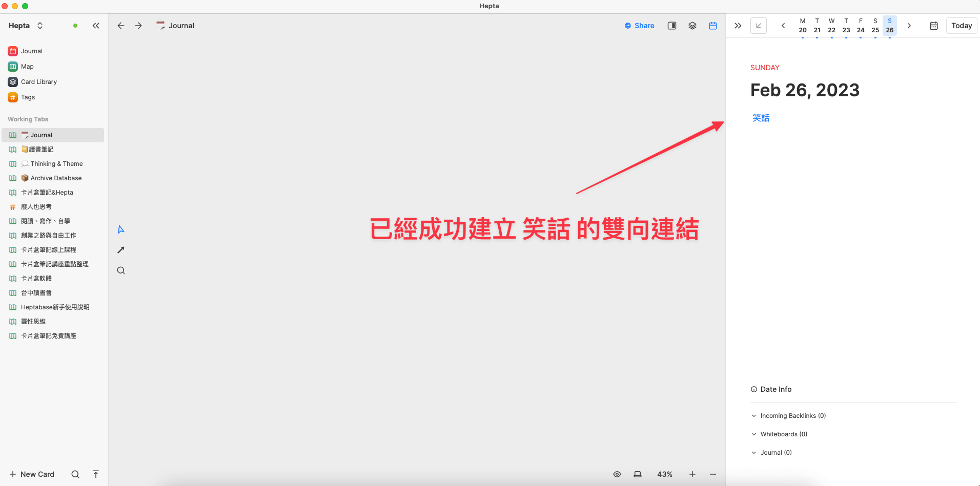Click the 43% zoom level indicator

[665, 474]
